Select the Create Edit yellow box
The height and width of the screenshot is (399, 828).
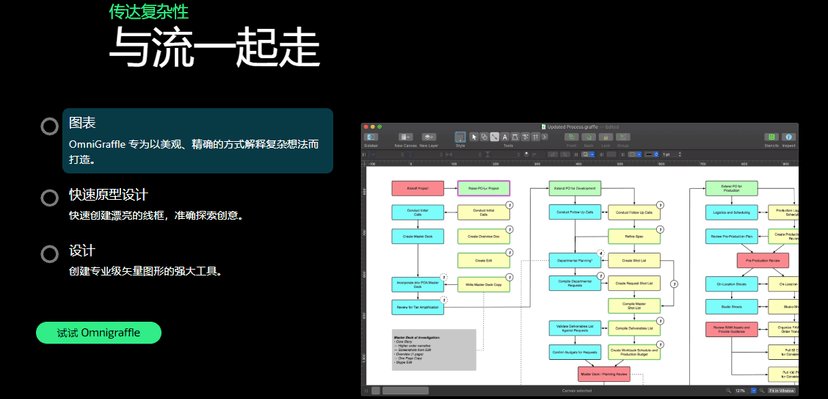[483, 260]
